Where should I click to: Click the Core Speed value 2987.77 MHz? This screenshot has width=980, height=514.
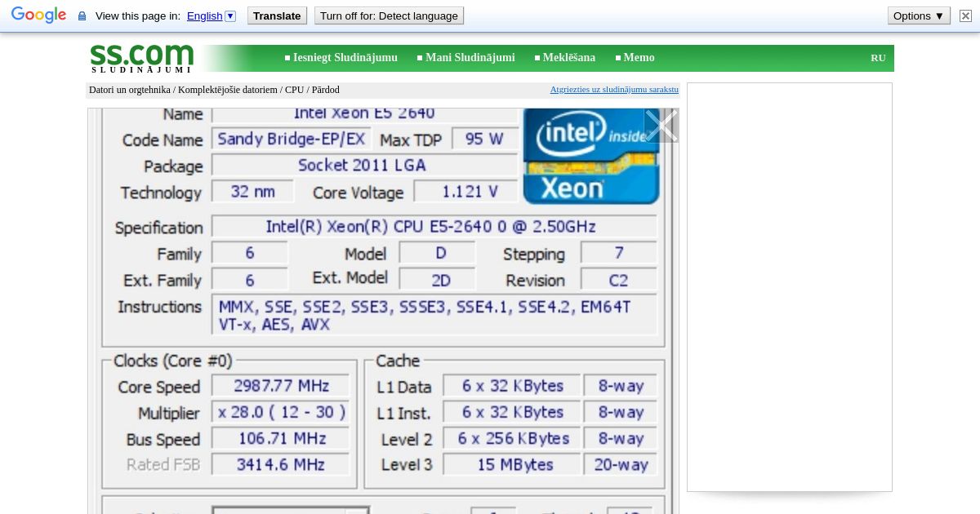pos(281,385)
